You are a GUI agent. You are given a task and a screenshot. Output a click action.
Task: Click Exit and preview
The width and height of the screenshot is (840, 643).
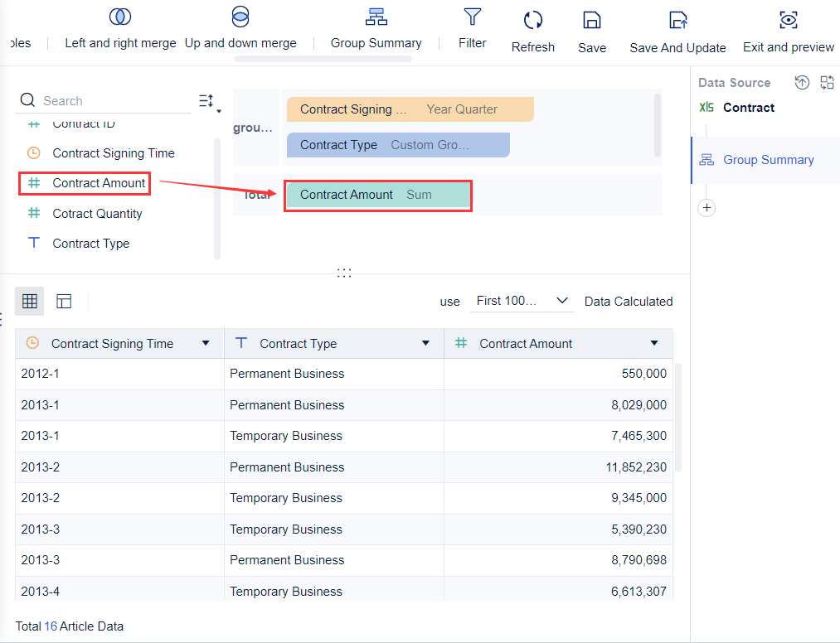(788, 21)
